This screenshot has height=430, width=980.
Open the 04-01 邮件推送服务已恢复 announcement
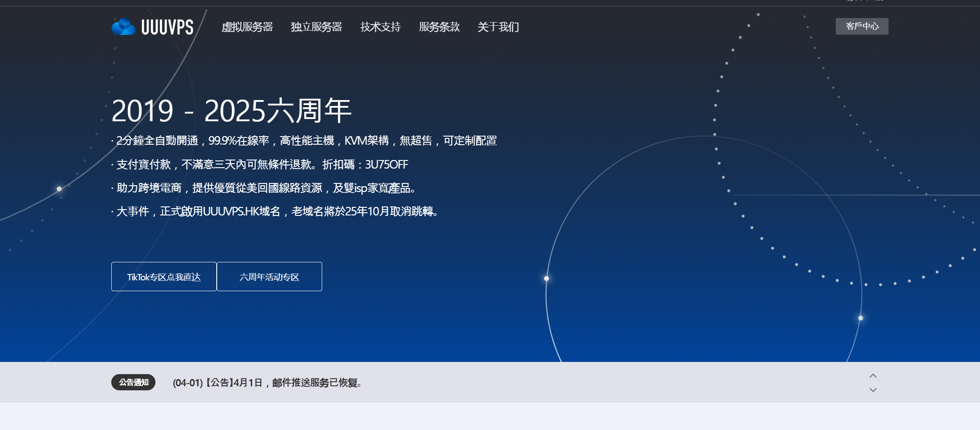point(268,383)
